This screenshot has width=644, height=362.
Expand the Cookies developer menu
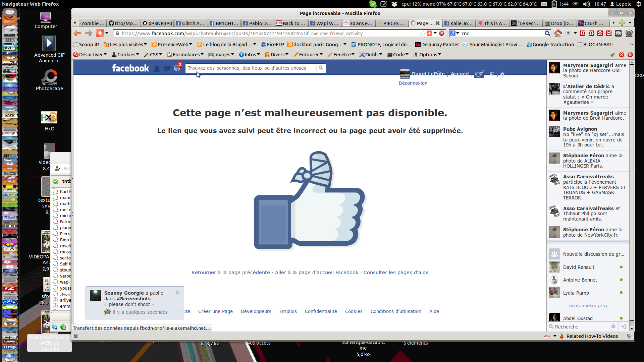pos(125,55)
